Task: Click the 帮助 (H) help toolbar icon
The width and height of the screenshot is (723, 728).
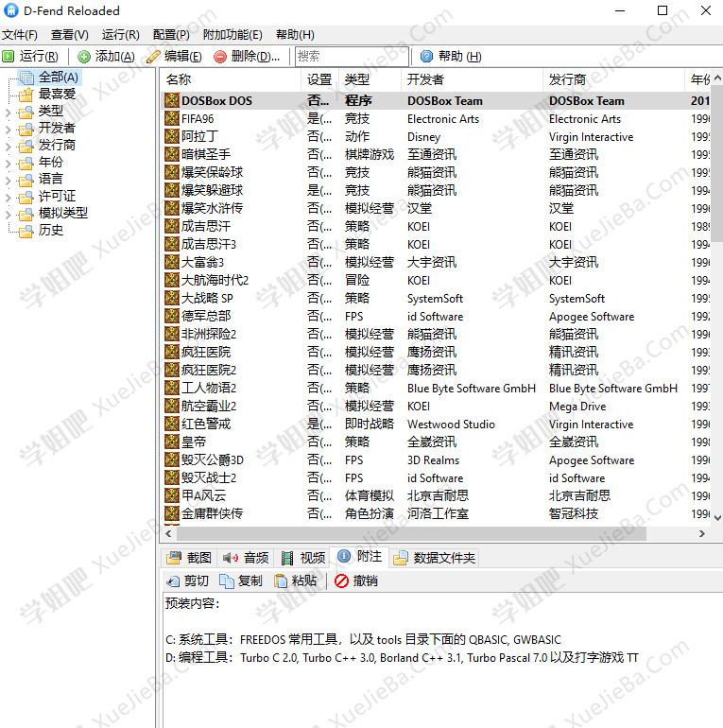Action: click(x=426, y=56)
